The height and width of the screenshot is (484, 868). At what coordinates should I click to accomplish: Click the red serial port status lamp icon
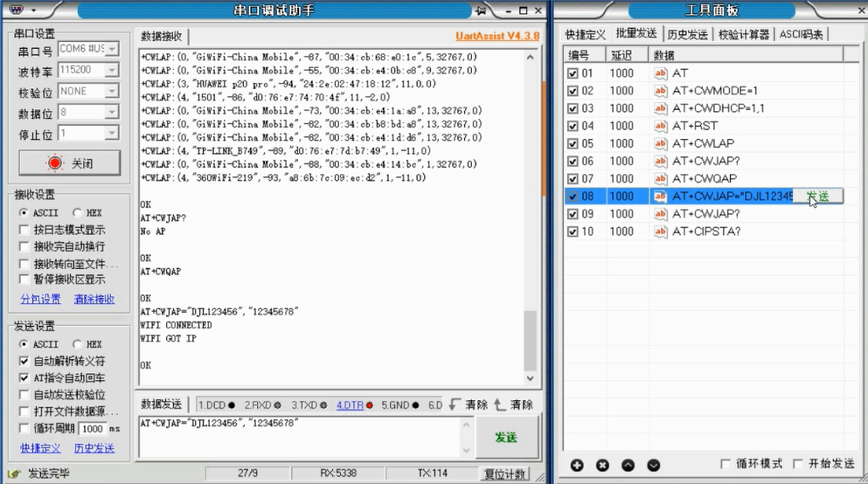[55, 162]
